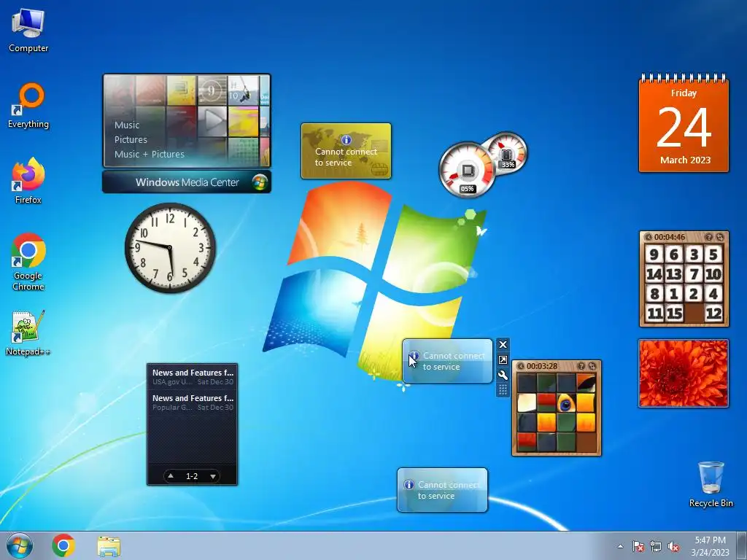
Task: Shuffle the toucan picture puzzle
Action: pyautogui.click(x=592, y=366)
